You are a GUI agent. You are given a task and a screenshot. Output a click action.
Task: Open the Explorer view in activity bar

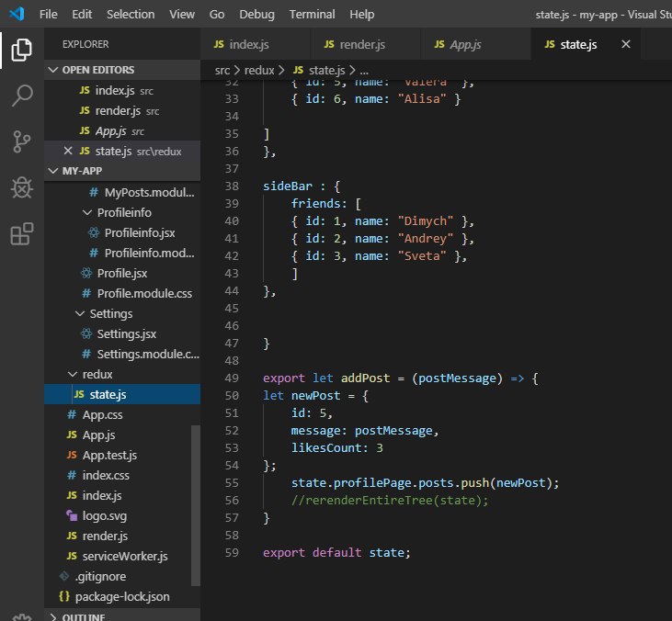pyautogui.click(x=21, y=50)
